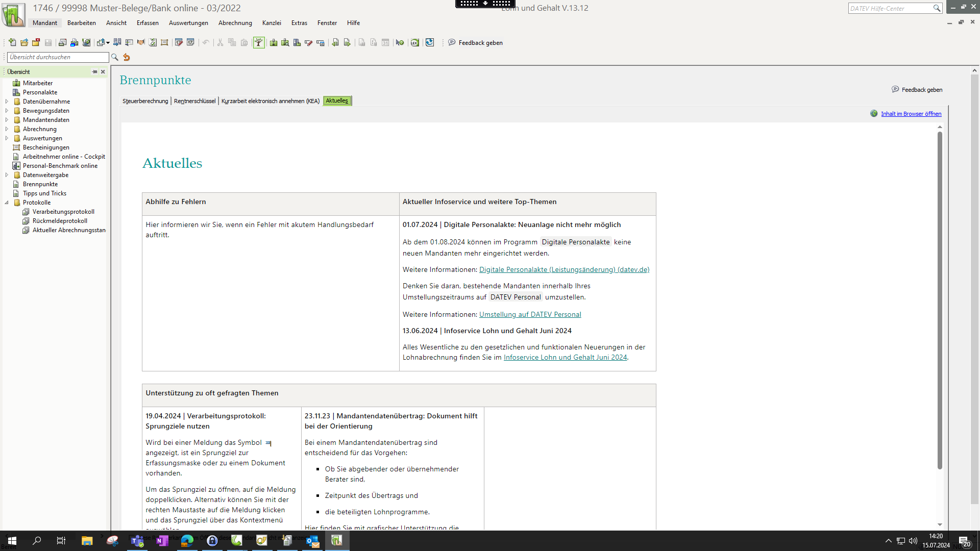Open Umstellung auf DATEV Personal link

pos(530,315)
